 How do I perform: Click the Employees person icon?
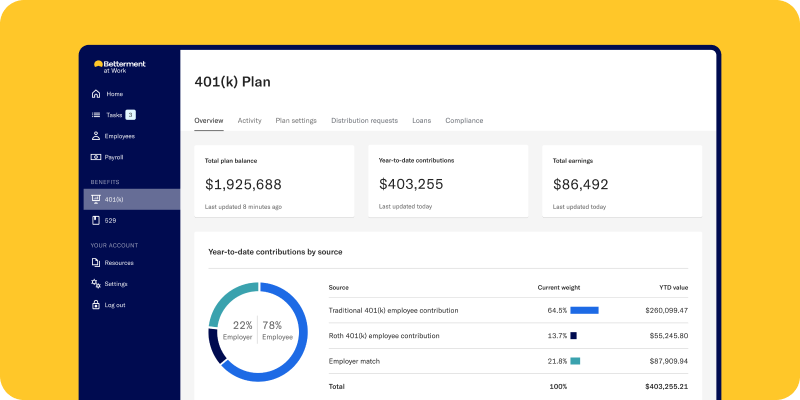(x=96, y=136)
